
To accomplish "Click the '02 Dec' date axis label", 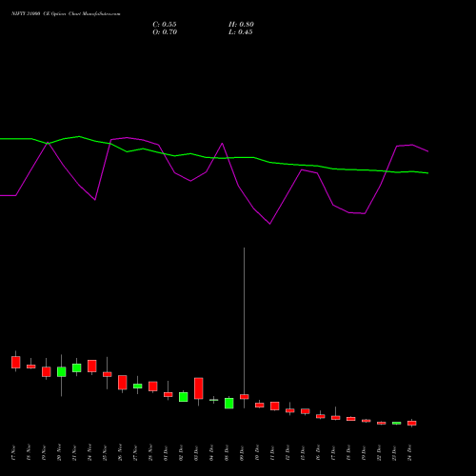I will pos(181,453).
